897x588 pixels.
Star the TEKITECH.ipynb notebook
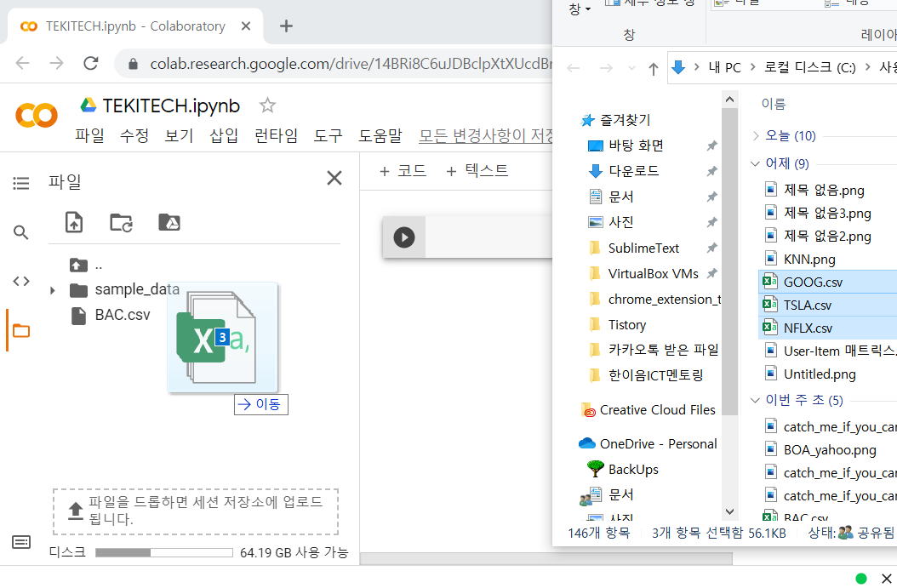coord(267,106)
